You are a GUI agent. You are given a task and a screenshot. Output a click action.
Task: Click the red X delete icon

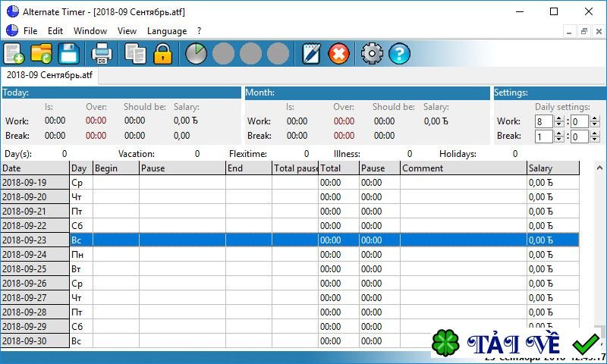pos(338,54)
